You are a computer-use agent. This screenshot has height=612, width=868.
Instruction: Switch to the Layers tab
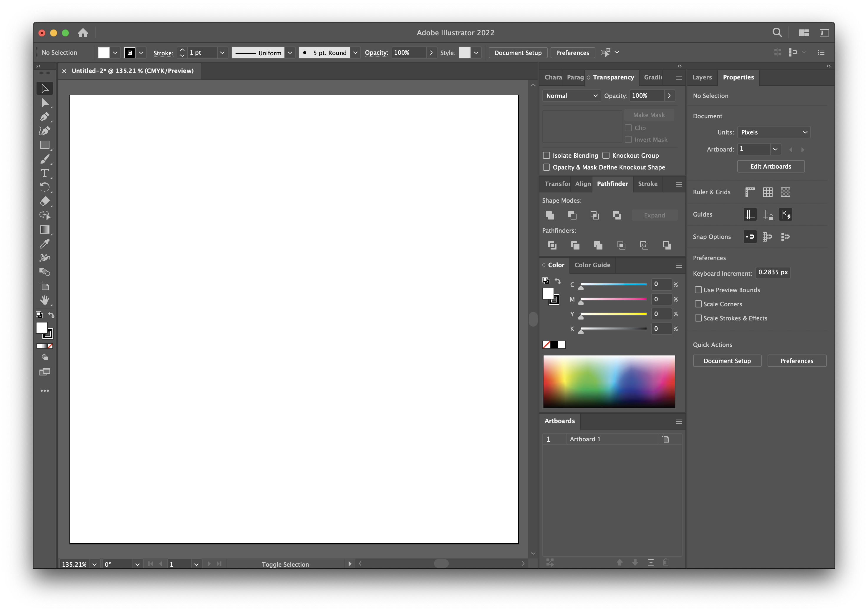point(702,77)
